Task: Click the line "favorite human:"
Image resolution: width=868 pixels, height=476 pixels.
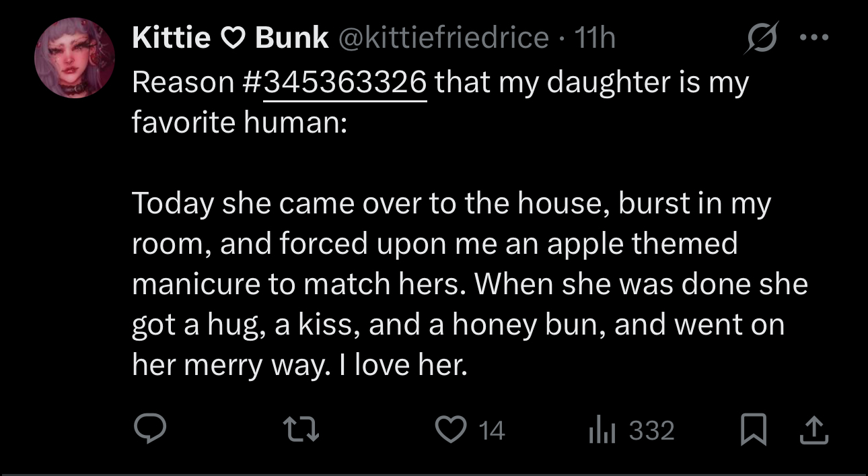Action: pyautogui.click(x=240, y=123)
